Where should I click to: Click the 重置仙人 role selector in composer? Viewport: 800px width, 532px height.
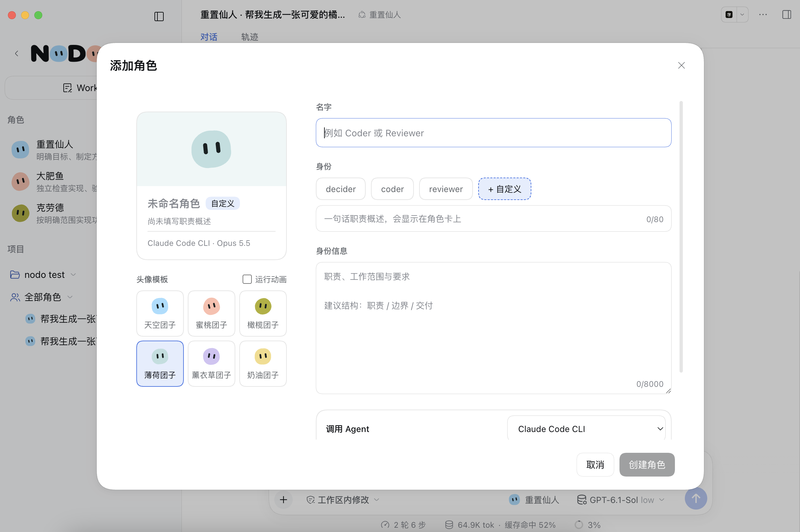[x=534, y=500]
